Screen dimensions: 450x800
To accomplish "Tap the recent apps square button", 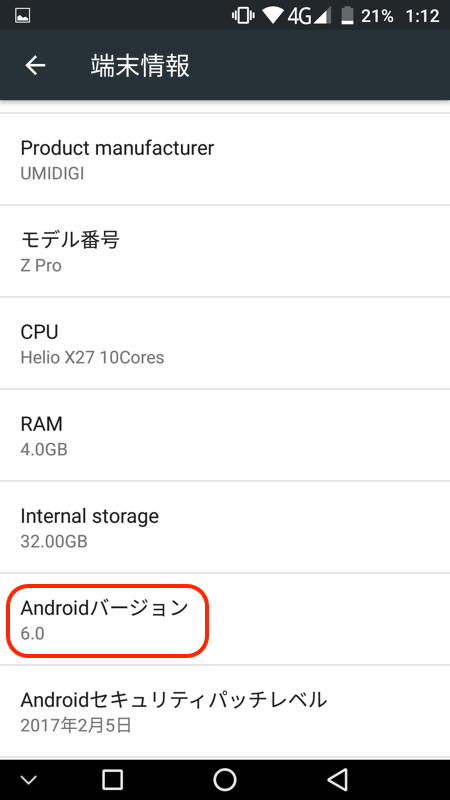I will click(x=112, y=780).
